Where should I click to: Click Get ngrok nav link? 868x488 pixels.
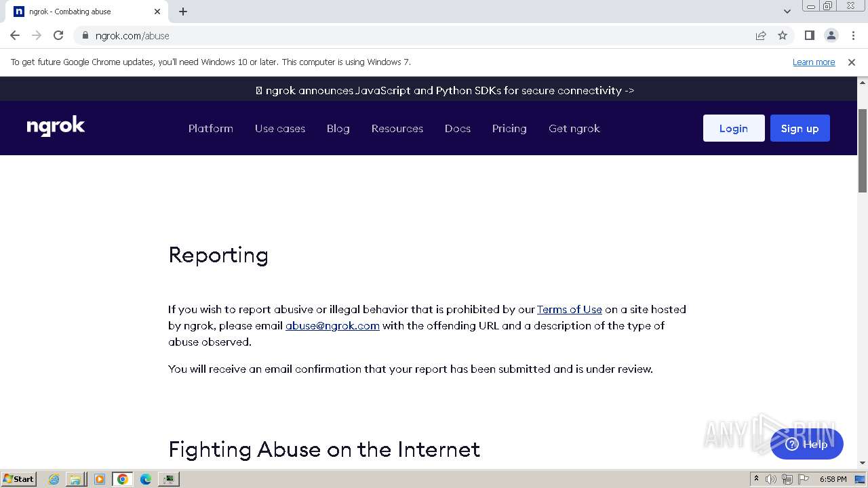tap(574, 128)
